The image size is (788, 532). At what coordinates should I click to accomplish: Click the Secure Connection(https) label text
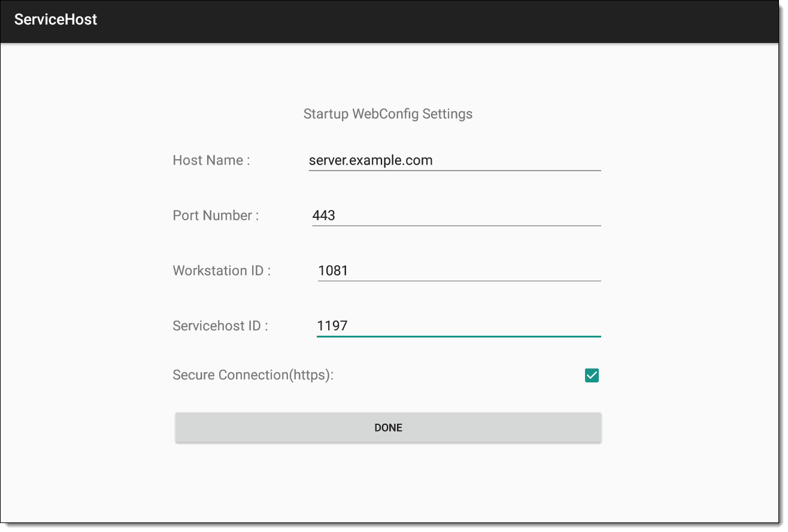point(253,375)
